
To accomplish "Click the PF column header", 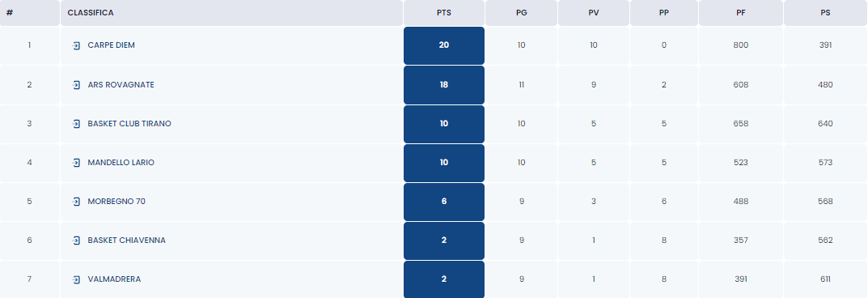I will [741, 13].
